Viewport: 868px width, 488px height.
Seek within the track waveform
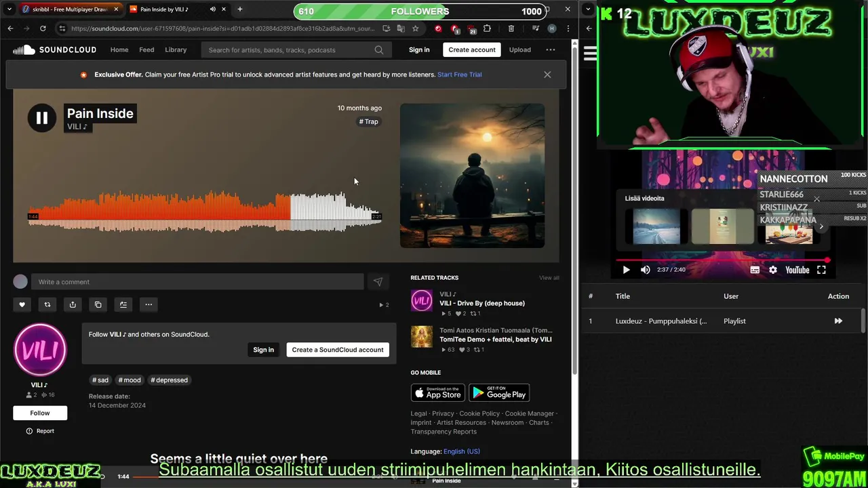point(204,212)
